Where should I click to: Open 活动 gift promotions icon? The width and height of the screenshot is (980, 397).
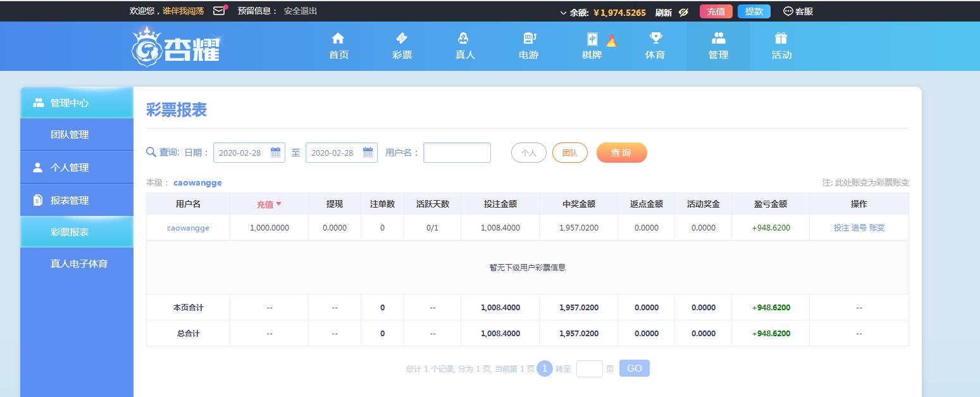[x=781, y=39]
